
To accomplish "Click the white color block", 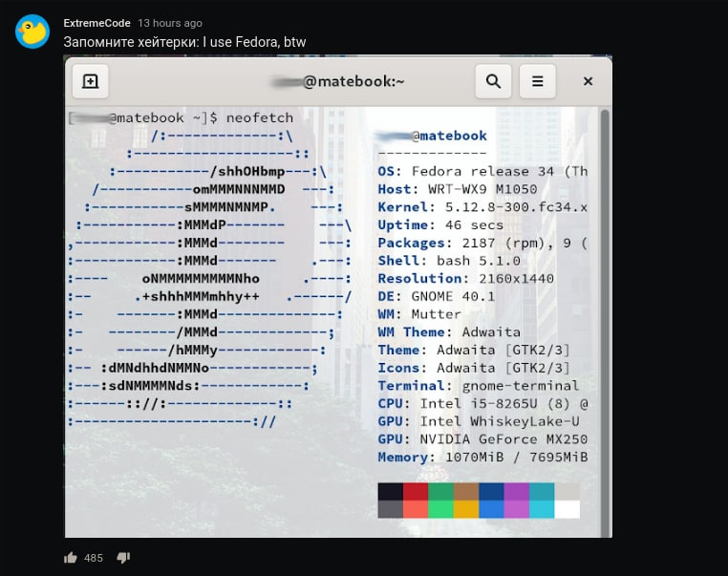I will (x=567, y=509).
